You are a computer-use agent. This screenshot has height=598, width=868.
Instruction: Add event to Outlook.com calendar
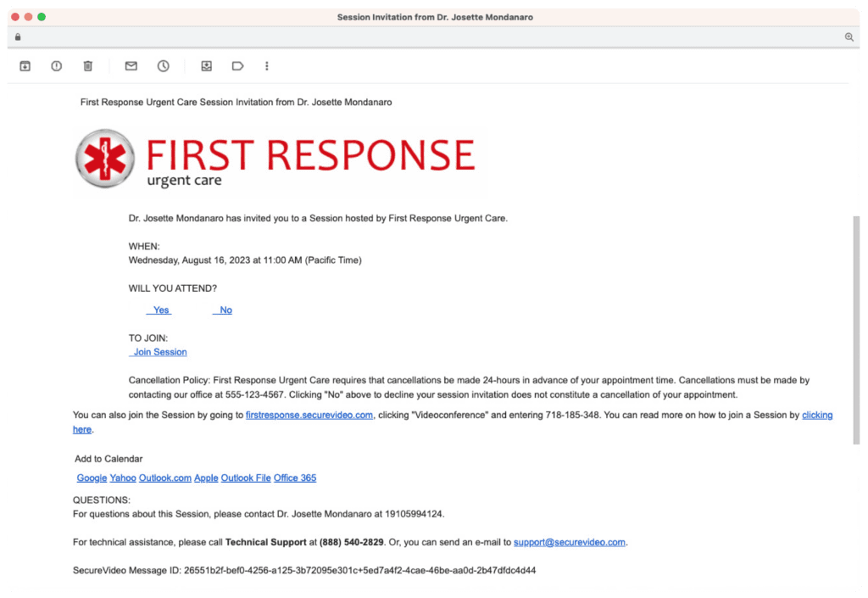pyautogui.click(x=165, y=478)
